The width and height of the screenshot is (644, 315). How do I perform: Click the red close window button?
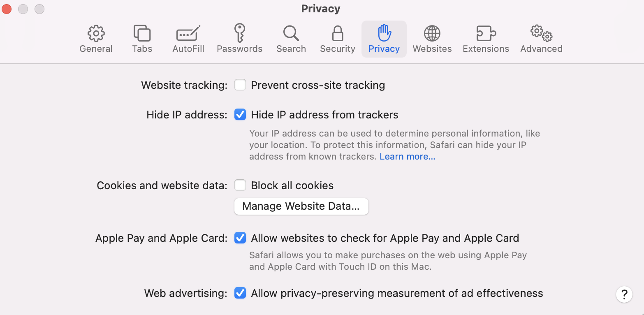[x=7, y=9]
